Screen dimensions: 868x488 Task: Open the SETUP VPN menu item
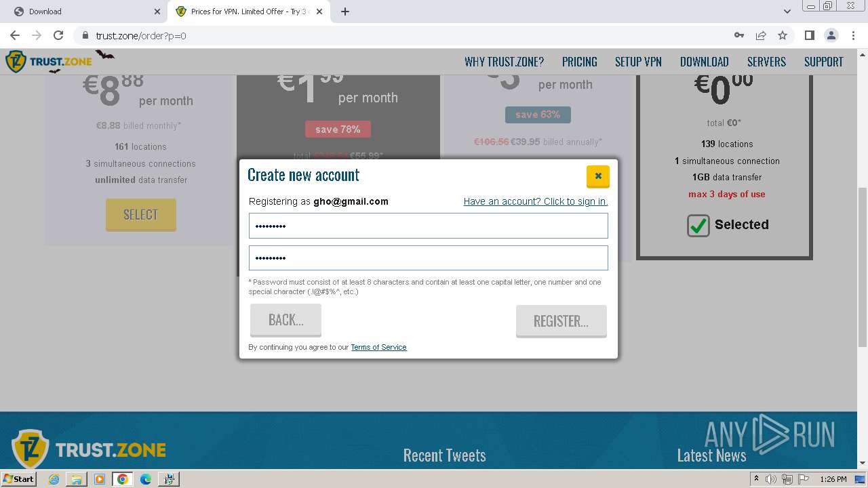click(x=638, y=62)
